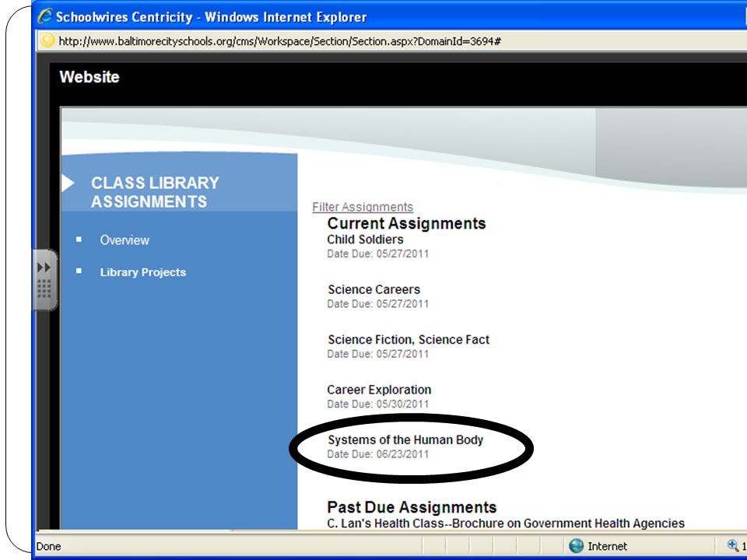
Task: Open the Overview page in sidebar
Action: [124, 240]
